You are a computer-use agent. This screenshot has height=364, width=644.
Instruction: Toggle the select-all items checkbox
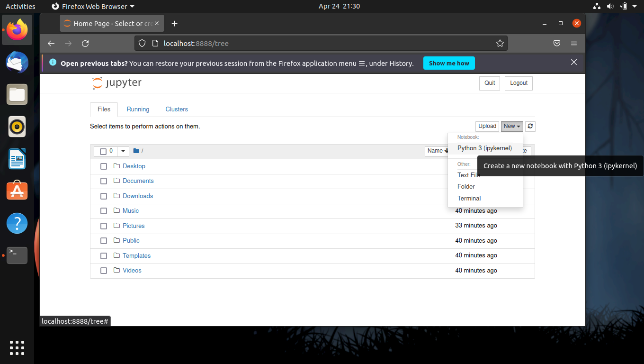[103, 152]
